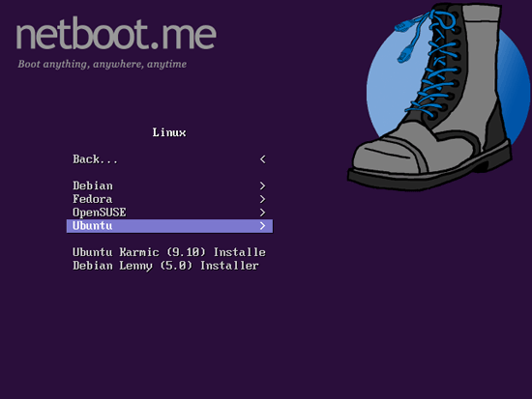Click the boot mascot image
The image size is (532, 399).
[437, 97]
